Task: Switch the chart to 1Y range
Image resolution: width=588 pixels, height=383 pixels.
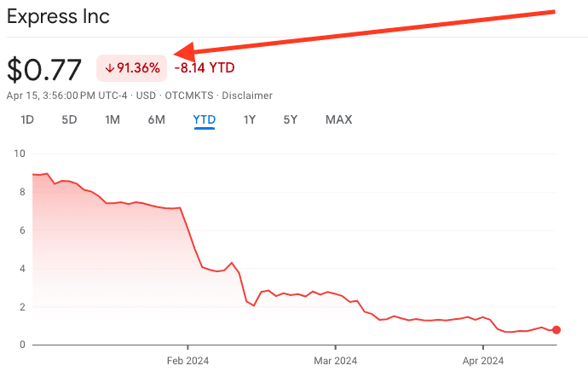Action: [250, 119]
